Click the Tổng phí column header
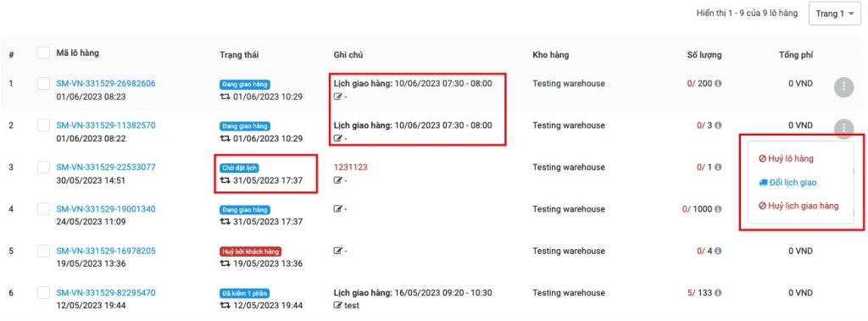868x321 pixels. tap(795, 55)
